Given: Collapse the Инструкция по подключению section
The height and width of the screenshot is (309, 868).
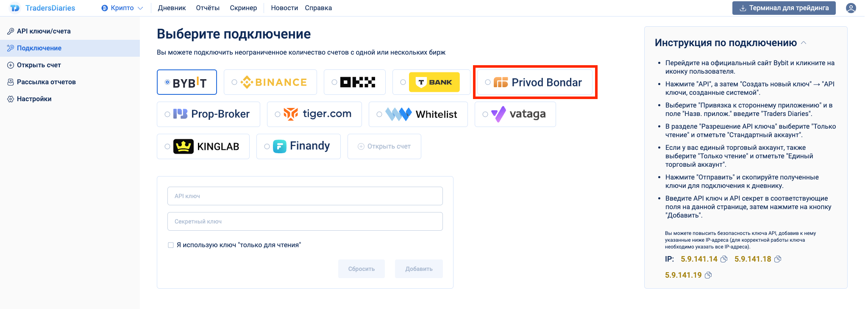Looking at the screenshot, I should pyautogui.click(x=804, y=43).
